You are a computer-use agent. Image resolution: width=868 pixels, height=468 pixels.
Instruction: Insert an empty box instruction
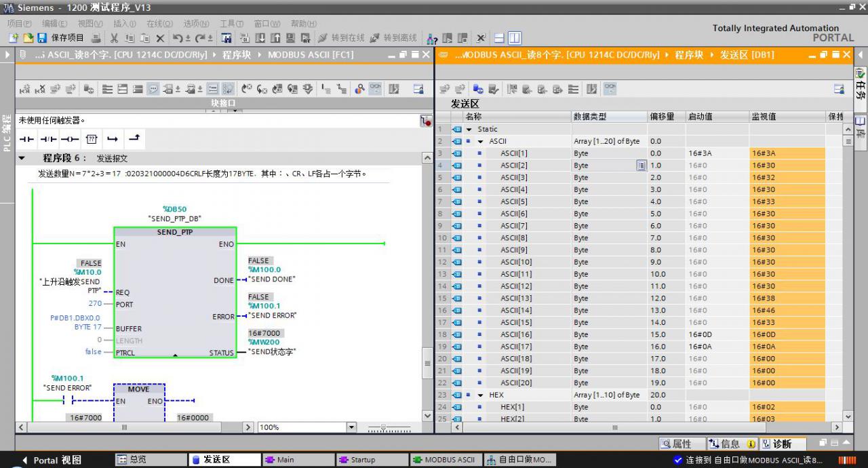(92, 139)
